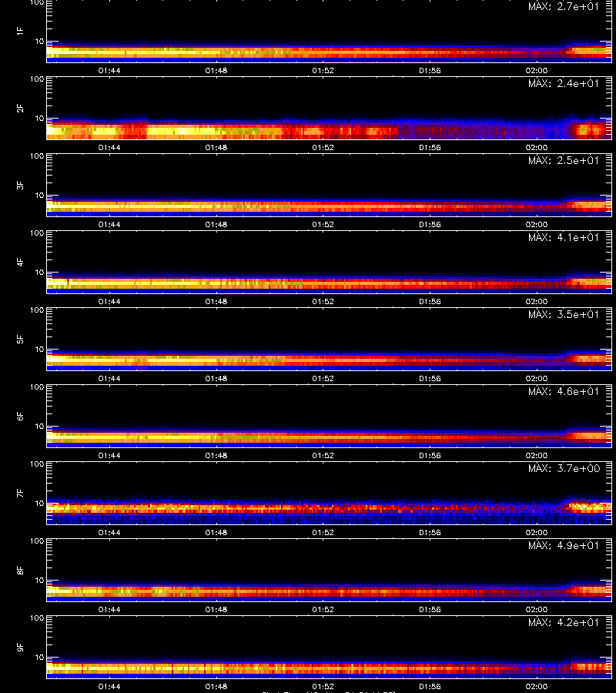Click 01:52 on the 6F time axis
616x693 pixels.
point(323,456)
